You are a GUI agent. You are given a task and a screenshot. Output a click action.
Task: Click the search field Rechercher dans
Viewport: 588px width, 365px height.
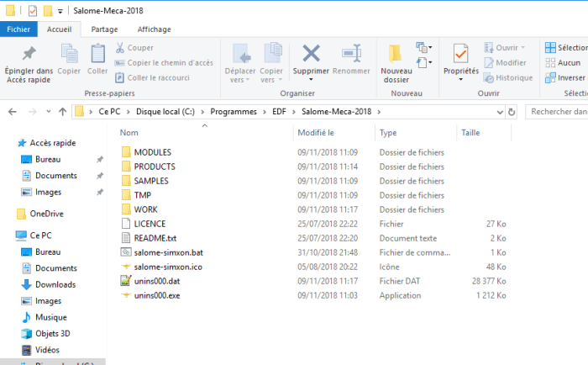point(556,111)
